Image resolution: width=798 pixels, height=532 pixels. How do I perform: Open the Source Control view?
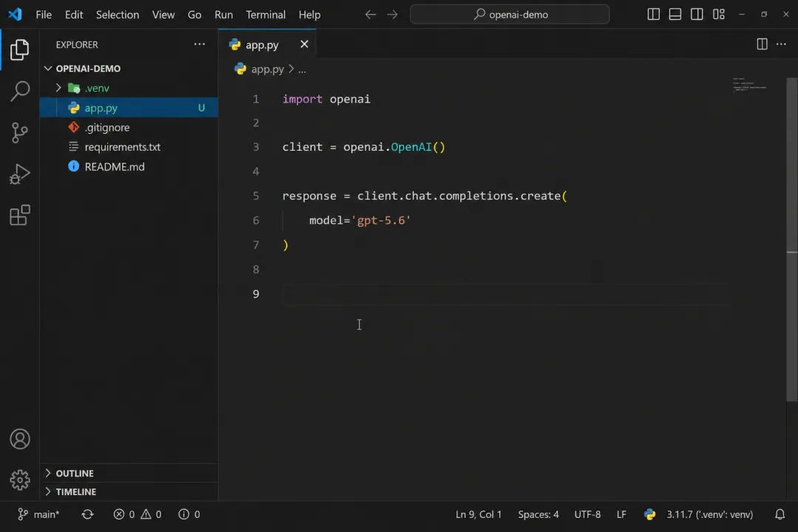click(x=19, y=132)
